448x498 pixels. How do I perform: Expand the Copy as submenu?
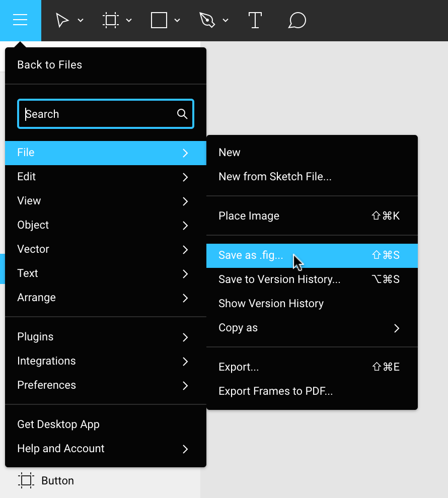pyautogui.click(x=312, y=328)
